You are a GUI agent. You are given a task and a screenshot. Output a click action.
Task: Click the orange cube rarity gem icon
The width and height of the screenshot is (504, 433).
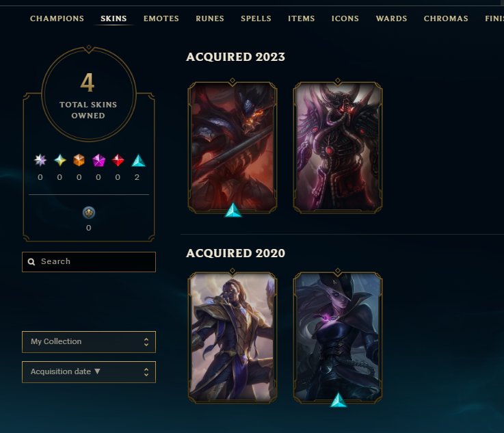point(79,160)
